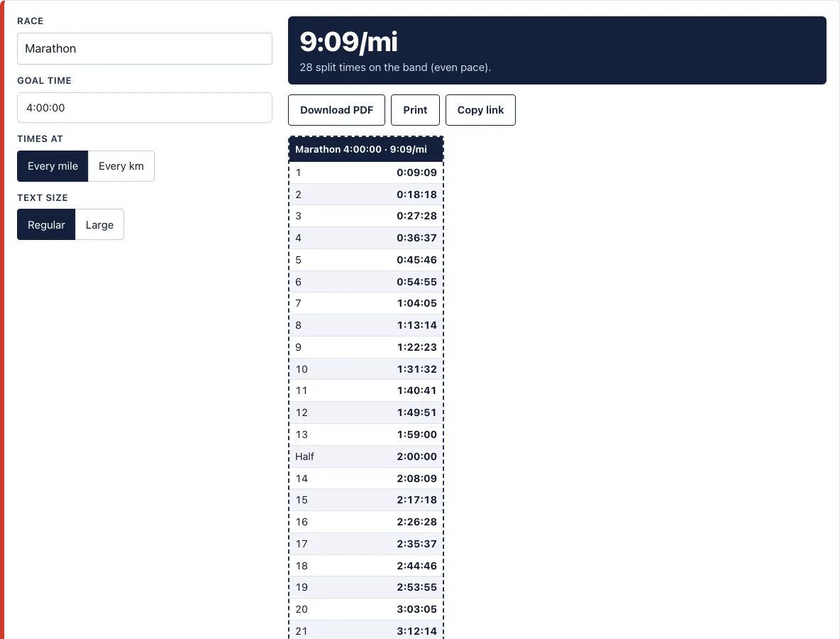Click the Print button
Screen dimensions: 840x639
415,110
